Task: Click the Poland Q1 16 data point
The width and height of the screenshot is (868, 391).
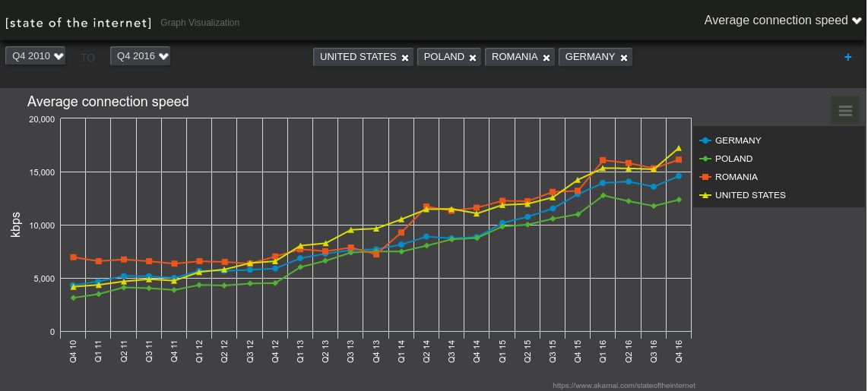Action: click(603, 195)
